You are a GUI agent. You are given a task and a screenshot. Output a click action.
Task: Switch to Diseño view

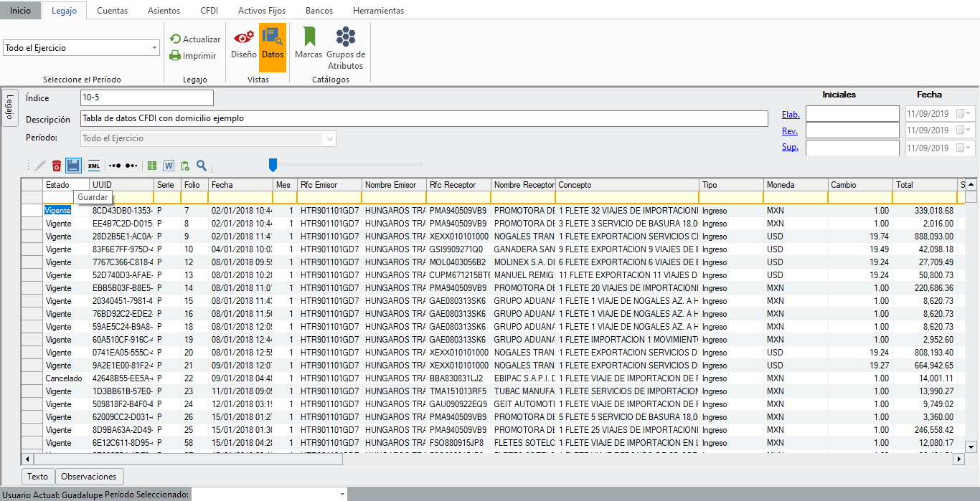[243, 44]
